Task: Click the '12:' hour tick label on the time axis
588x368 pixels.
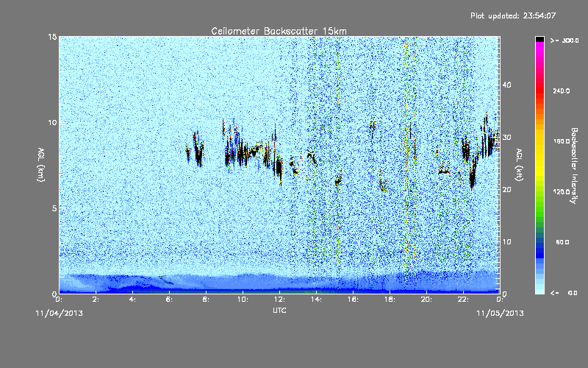Action: click(279, 300)
